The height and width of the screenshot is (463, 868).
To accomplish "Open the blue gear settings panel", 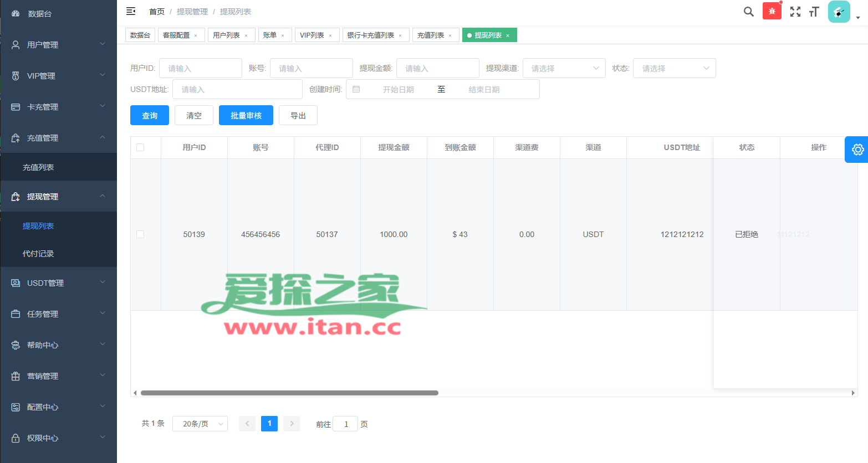I will (857, 150).
